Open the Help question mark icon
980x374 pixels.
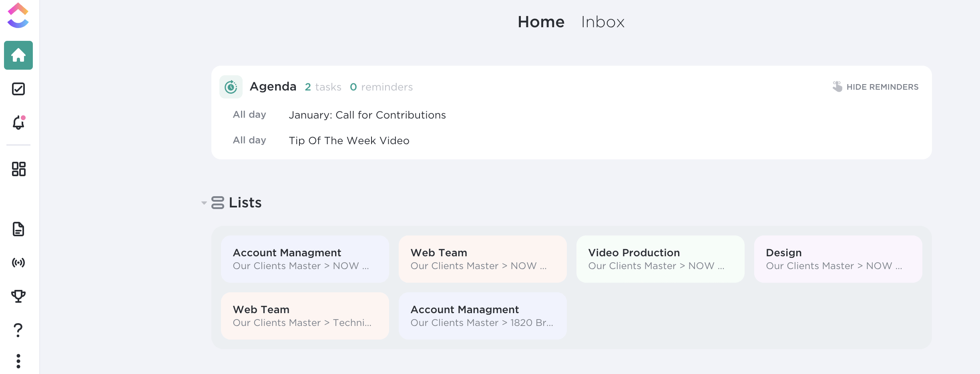18,330
